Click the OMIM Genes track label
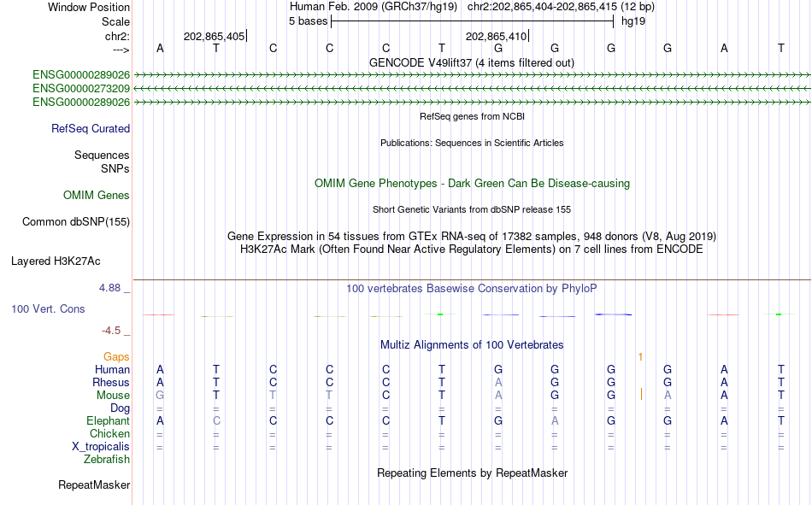 coord(97,196)
